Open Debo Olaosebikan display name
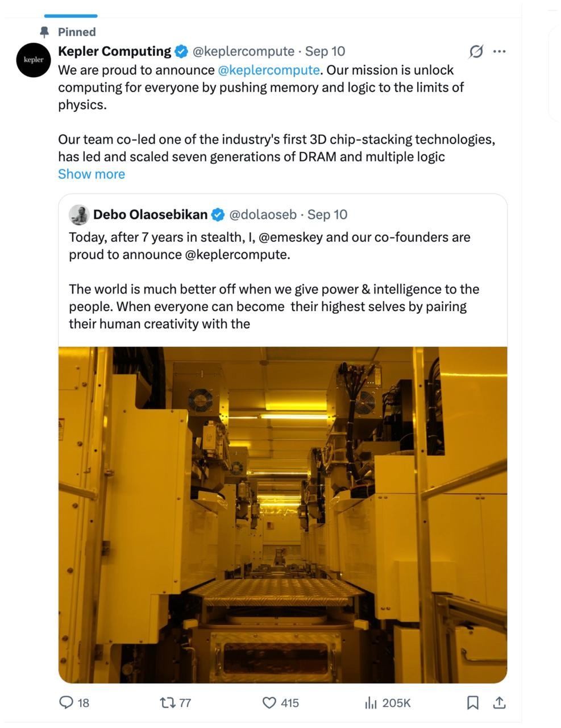Image resolution: width=561 pixels, height=728 pixels. 150,214
